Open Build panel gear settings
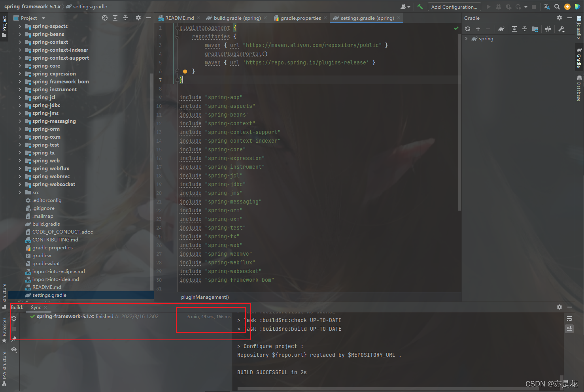Image resolution: width=584 pixels, height=392 pixels. point(559,307)
